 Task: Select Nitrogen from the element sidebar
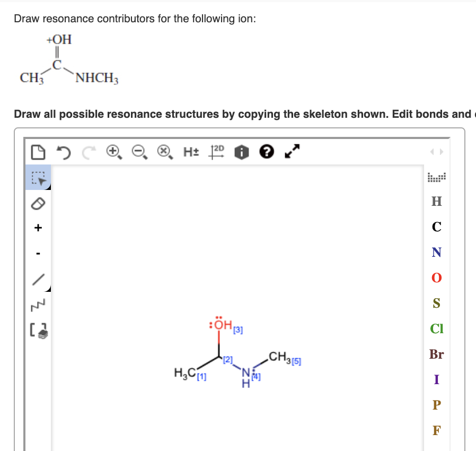click(436, 252)
